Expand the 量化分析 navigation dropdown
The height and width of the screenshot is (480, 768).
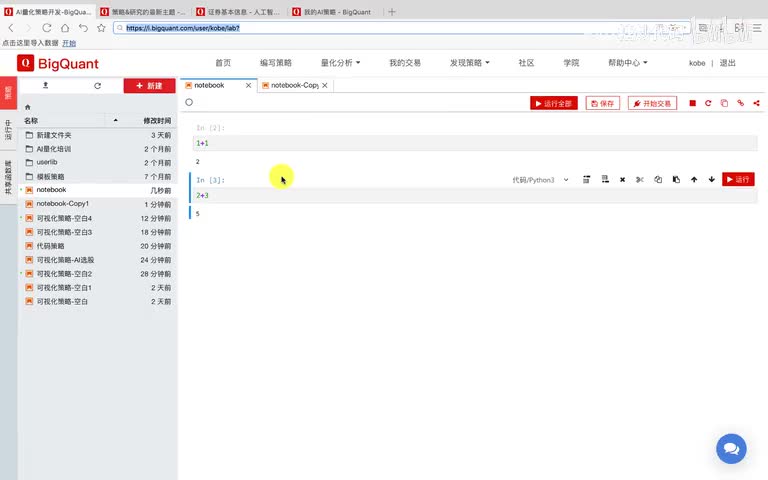click(x=340, y=63)
